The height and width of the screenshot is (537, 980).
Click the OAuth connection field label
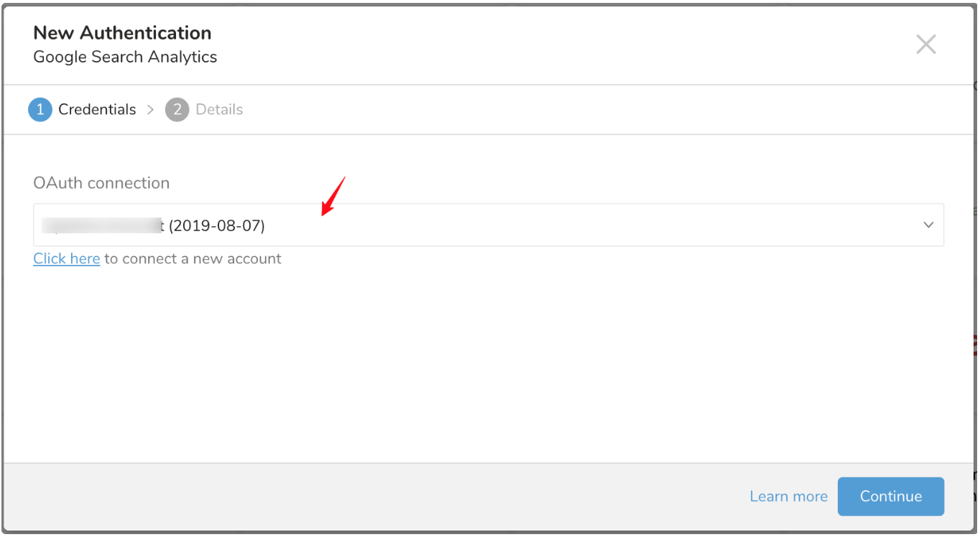click(101, 183)
